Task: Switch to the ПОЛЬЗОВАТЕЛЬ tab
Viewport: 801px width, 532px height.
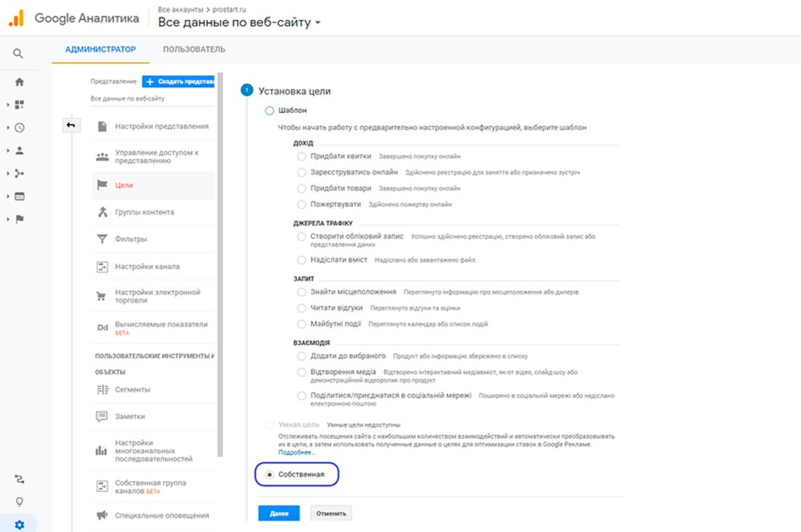Action: tap(194, 50)
